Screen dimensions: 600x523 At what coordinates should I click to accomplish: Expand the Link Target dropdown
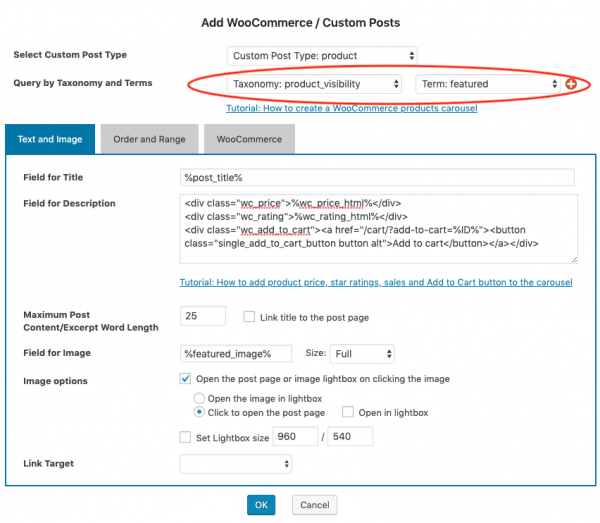tap(236, 463)
